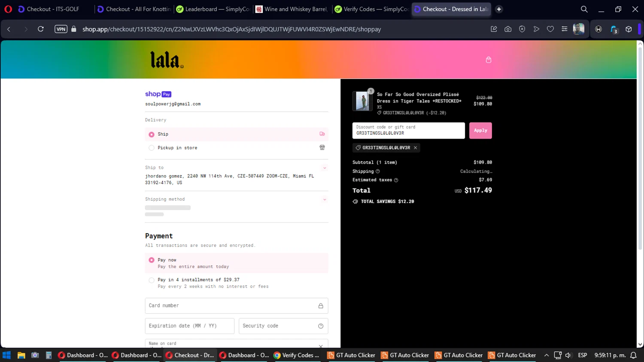The image size is (644, 362).
Task: Click the shipping address text for jhordano gomez
Action: [230, 179]
